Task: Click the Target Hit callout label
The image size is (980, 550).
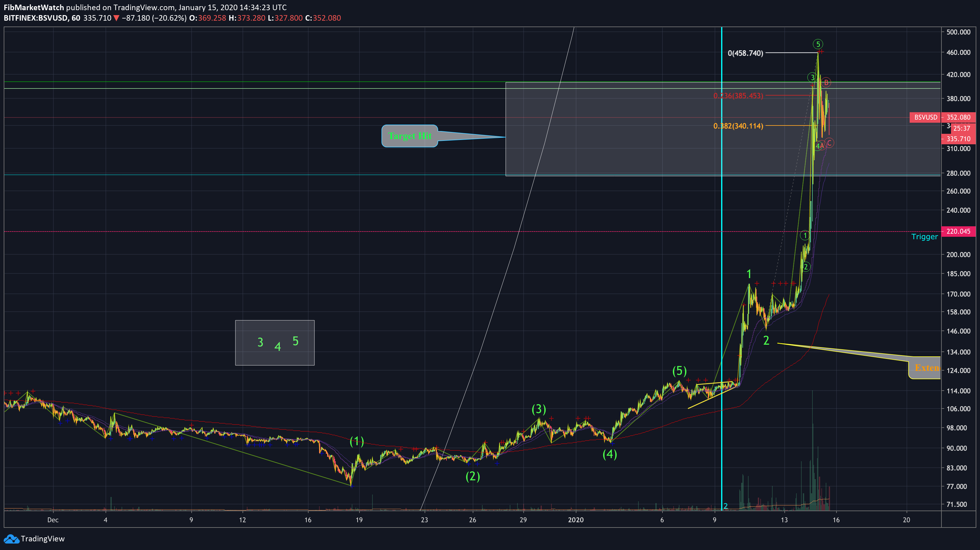Action: pos(410,136)
